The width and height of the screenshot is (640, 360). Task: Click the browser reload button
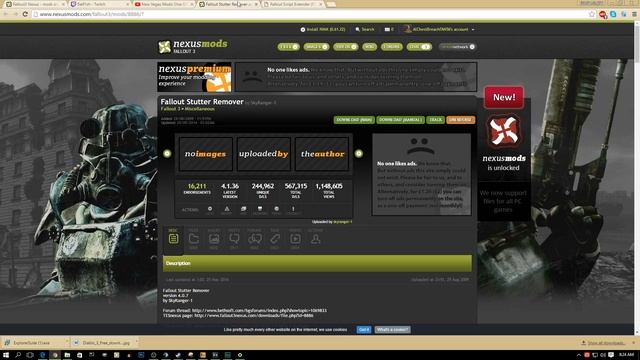(25, 14)
